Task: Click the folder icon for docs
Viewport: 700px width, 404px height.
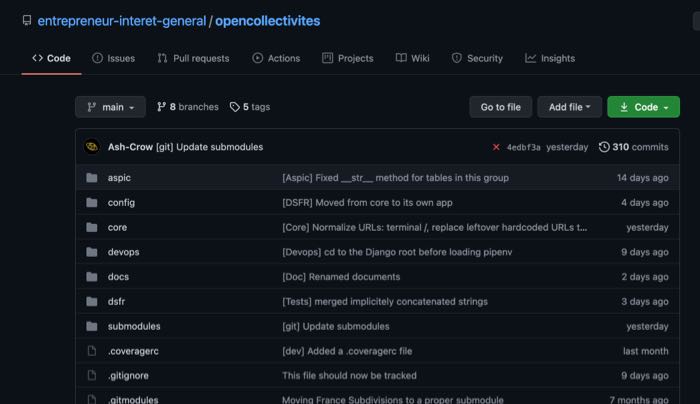Action: [92, 277]
